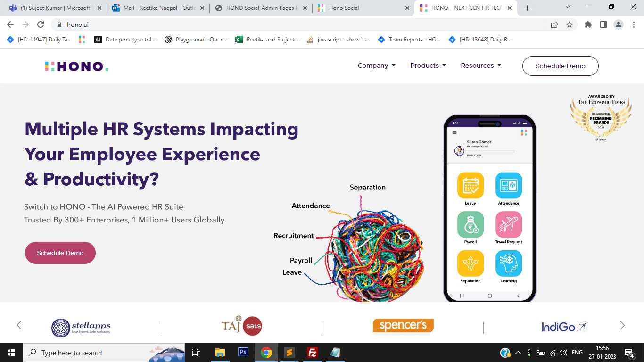Image resolution: width=644 pixels, height=362 pixels.
Task: Tap the Separation icon in phone mockup
Action: [471, 263]
